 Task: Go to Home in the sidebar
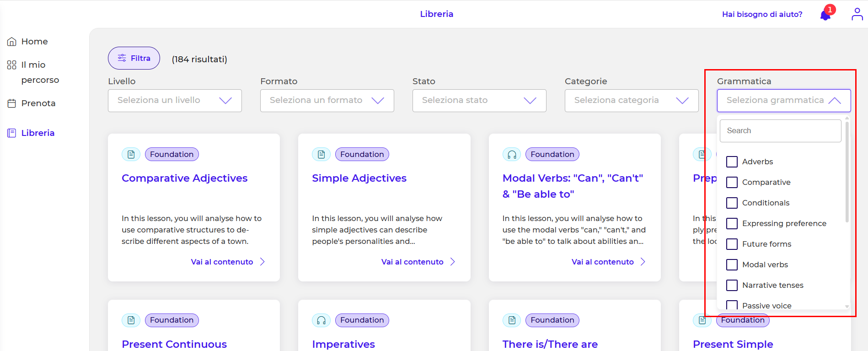tap(34, 42)
